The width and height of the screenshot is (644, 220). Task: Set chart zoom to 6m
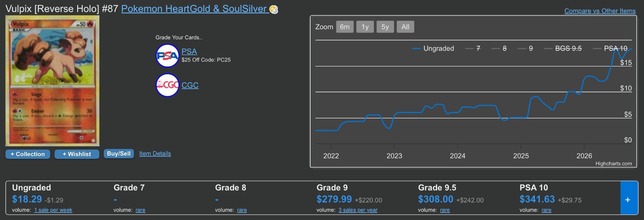(345, 27)
